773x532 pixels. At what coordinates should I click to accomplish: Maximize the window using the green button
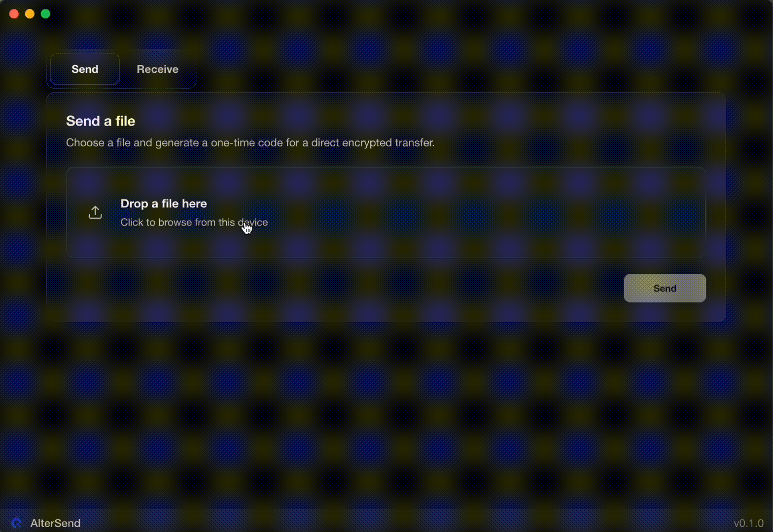pyautogui.click(x=46, y=14)
